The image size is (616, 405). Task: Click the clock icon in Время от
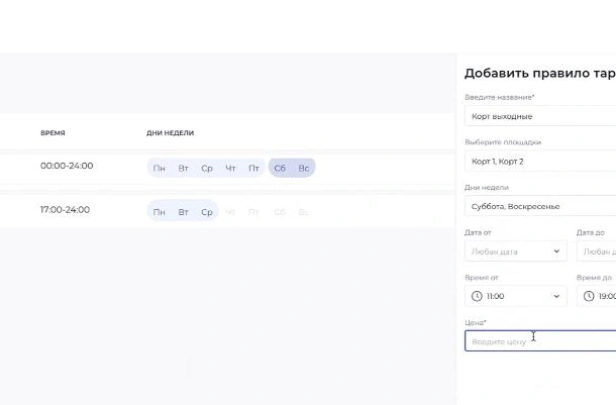pyautogui.click(x=477, y=296)
